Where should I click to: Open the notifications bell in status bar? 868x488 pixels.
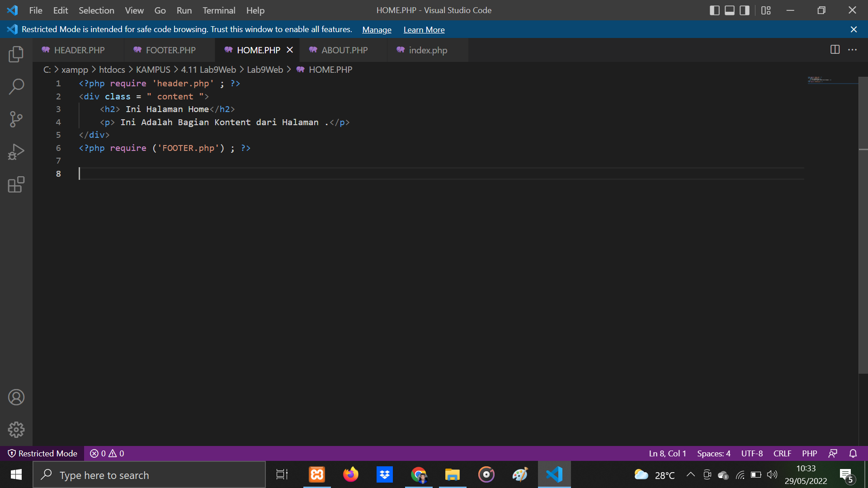(854, 453)
